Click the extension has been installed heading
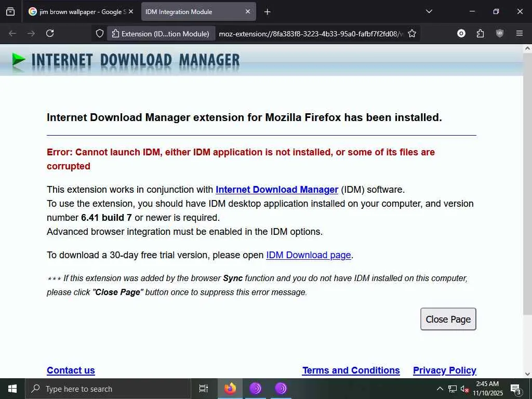 click(244, 117)
